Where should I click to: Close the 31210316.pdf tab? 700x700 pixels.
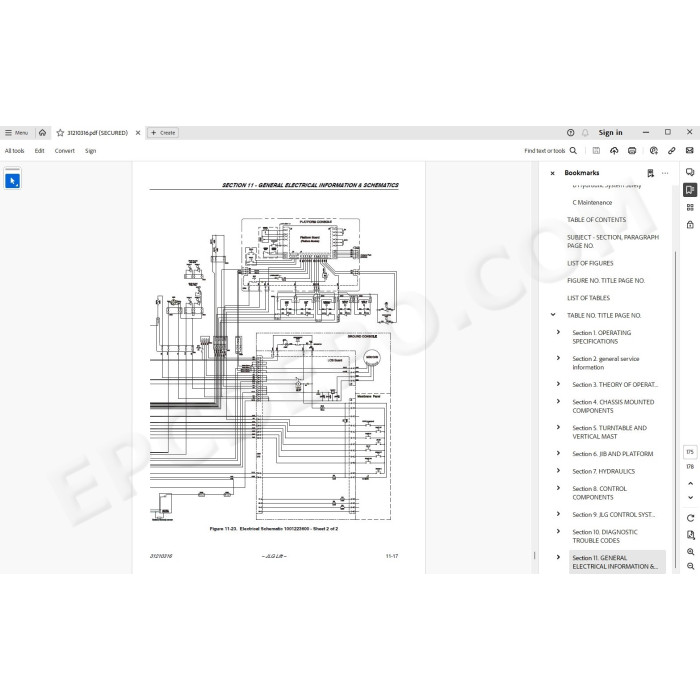(x=138, y=133)
